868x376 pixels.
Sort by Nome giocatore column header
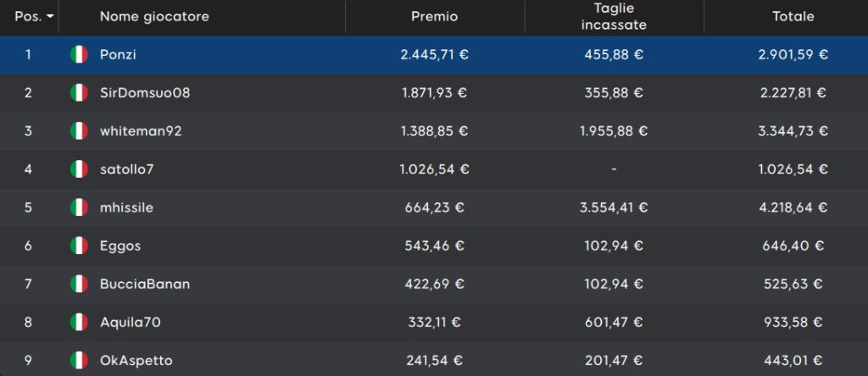coord(154,17)
